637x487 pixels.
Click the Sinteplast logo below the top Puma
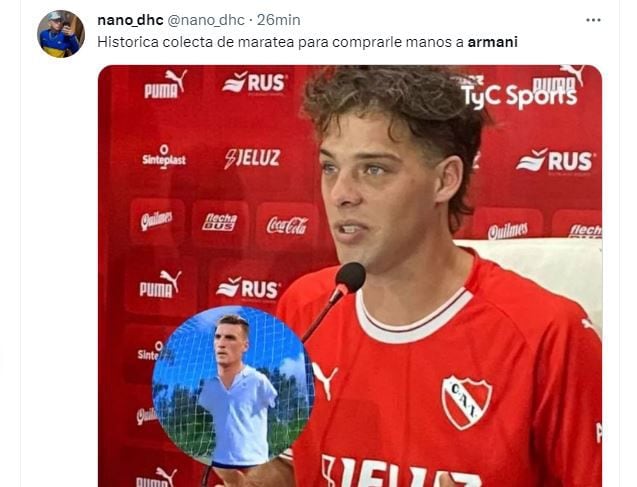coord(164,156)
